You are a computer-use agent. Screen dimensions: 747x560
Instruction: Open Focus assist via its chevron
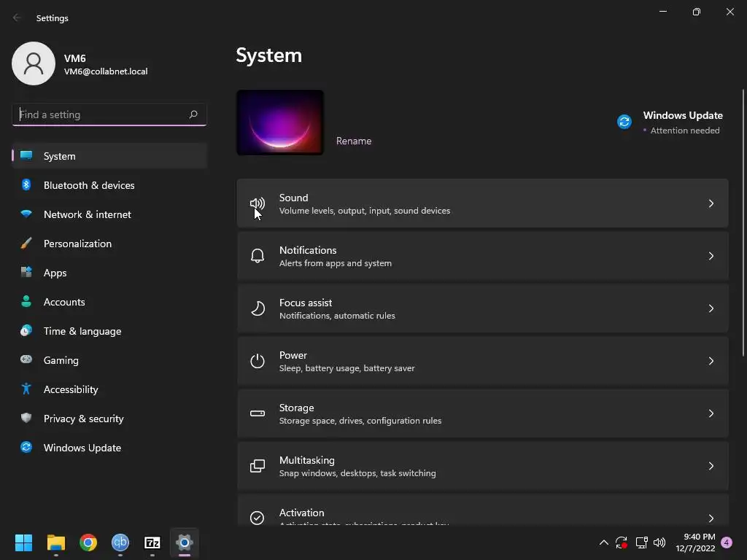[x=711, y=308]
